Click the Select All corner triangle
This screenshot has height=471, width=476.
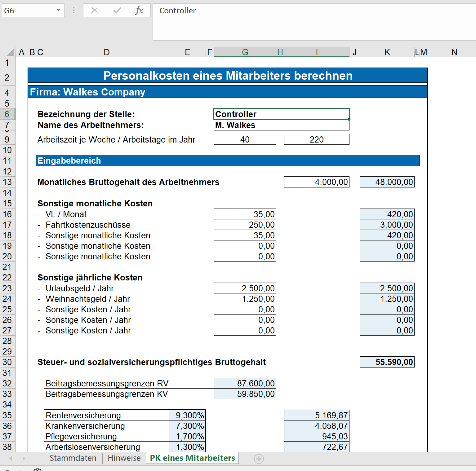pyautogui.click(x=11, y=52)
